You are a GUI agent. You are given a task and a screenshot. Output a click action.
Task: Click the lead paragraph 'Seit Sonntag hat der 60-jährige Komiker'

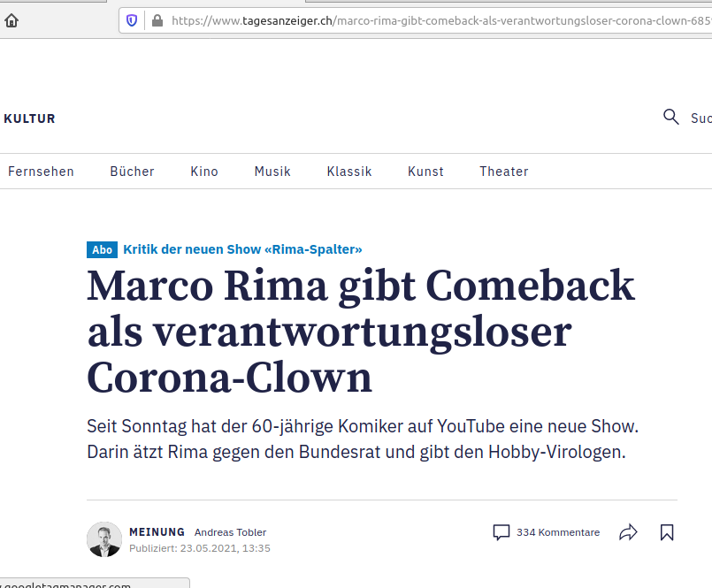(x=363, y=439)
